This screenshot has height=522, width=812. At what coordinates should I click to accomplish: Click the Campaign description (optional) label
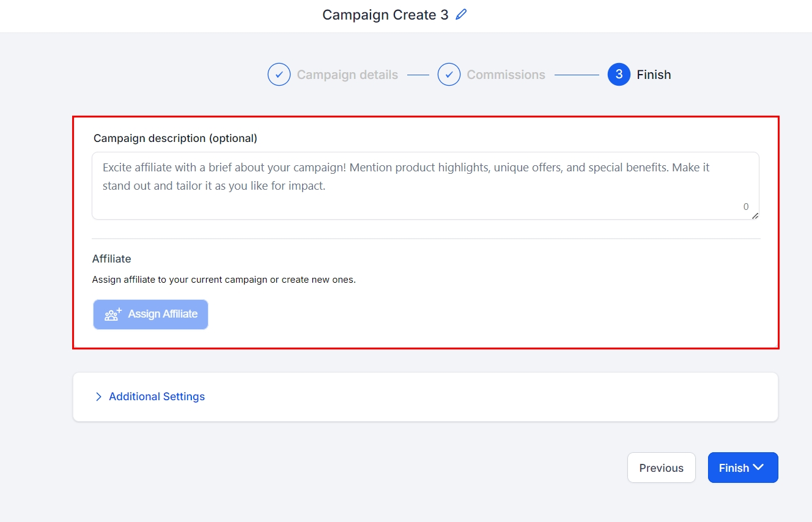175,138
